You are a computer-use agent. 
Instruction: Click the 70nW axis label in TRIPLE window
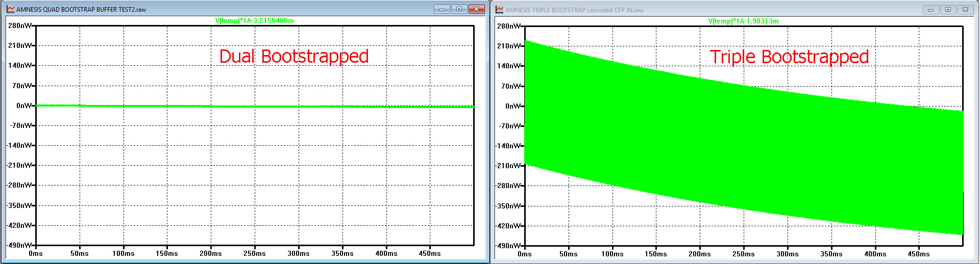pos(511,86)
